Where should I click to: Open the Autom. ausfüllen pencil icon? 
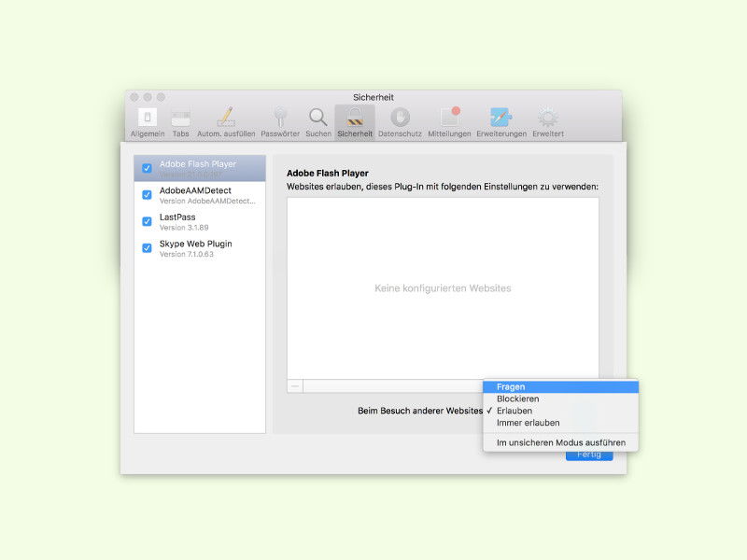(x=226, y=117)
